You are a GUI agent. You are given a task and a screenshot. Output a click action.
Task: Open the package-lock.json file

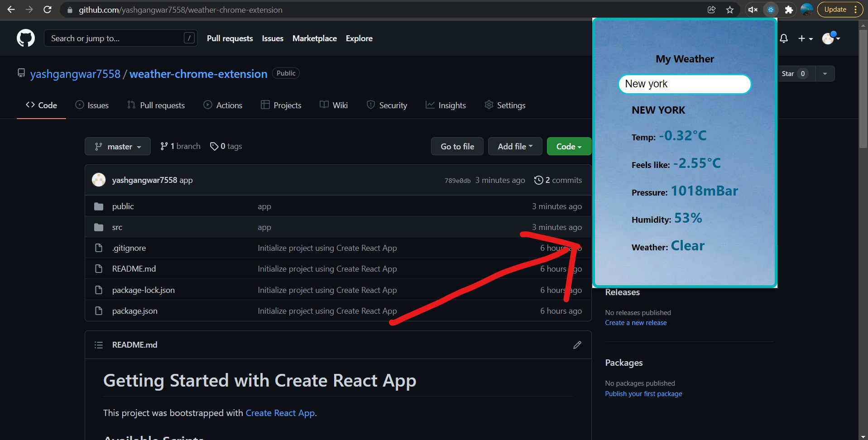[x=144, y=290]
